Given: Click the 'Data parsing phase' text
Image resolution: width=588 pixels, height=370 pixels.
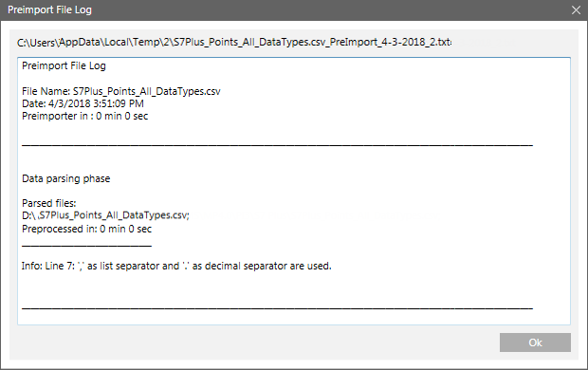Looking at the screenshot, I should click(66, 178).
